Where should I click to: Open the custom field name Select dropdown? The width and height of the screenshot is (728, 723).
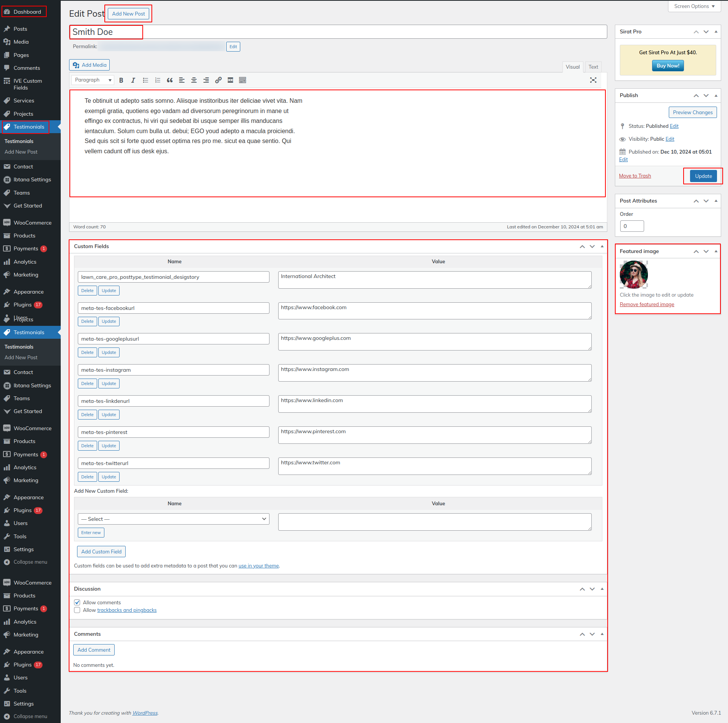[173, 519]
